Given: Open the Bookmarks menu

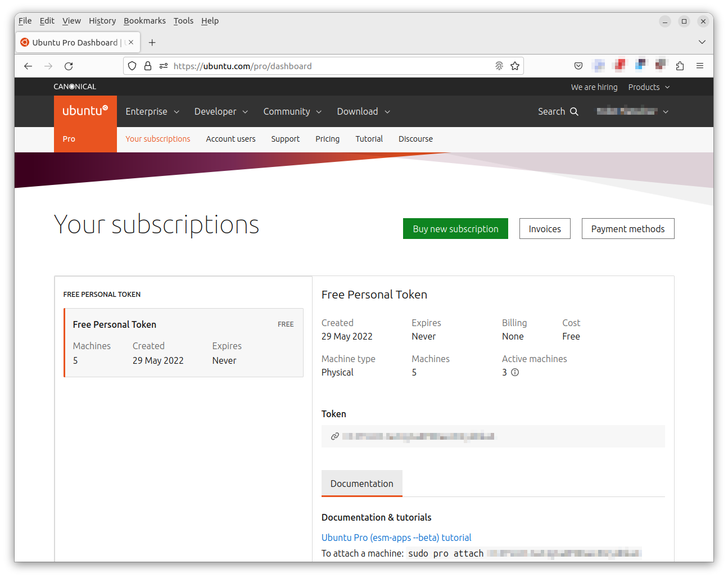Looking at the screenshot, I should pos(144,21).
